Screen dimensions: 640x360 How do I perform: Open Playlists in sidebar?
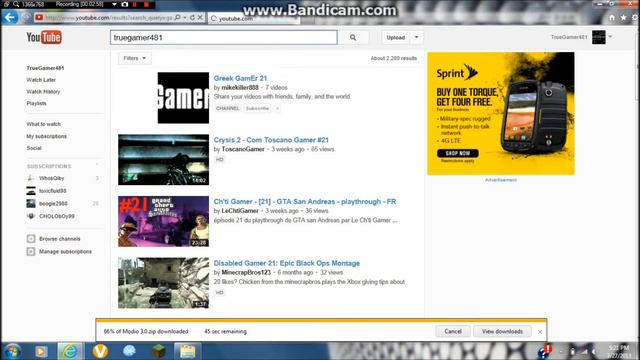36,104
